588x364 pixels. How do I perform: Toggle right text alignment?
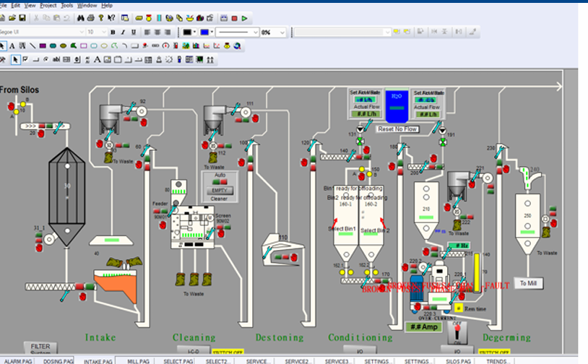pos(168,32)
